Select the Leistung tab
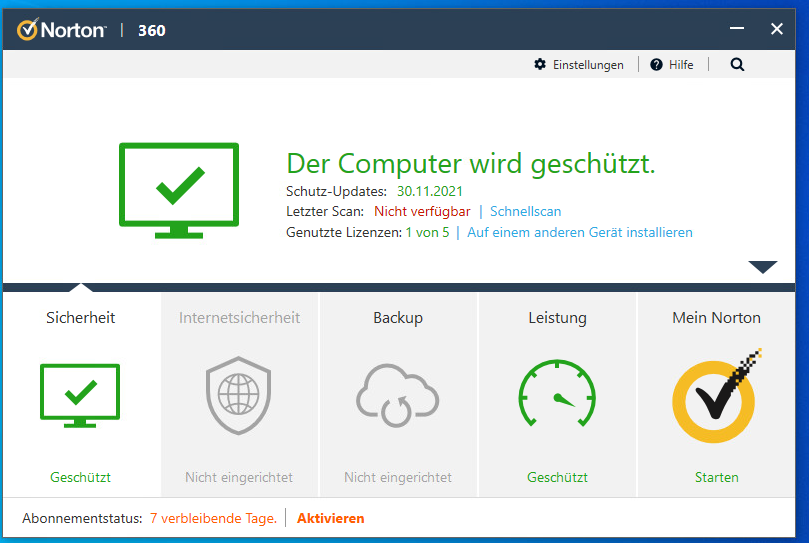 [x=557, y=317]
